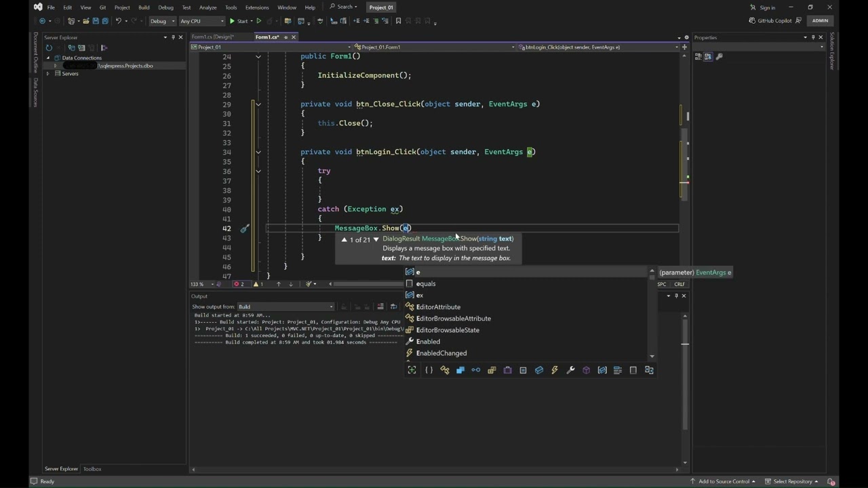The height and width of the screenshot is (488, 868).
Task: Click the Clear All icon in Output toolbar
Action: click(380, 307)
